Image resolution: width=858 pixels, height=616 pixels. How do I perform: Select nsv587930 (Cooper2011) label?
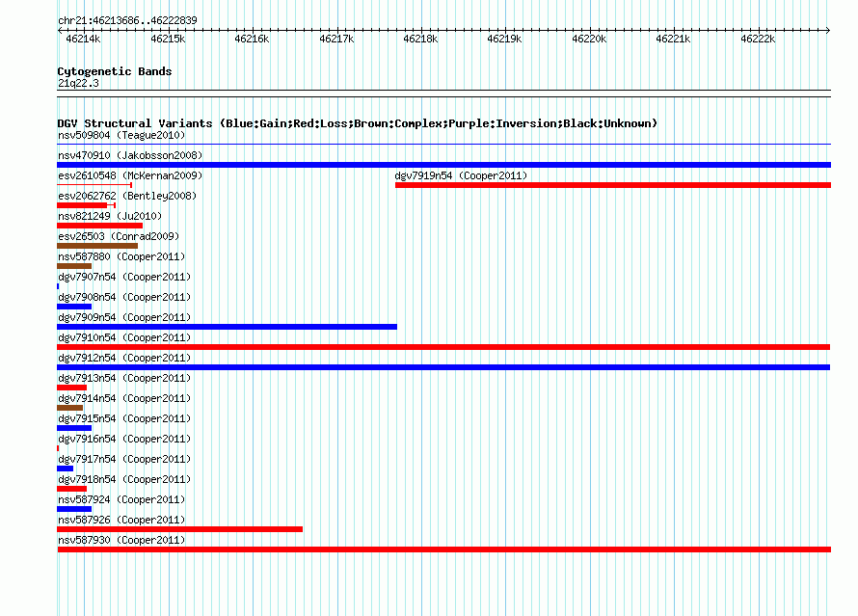click(121, 540)
